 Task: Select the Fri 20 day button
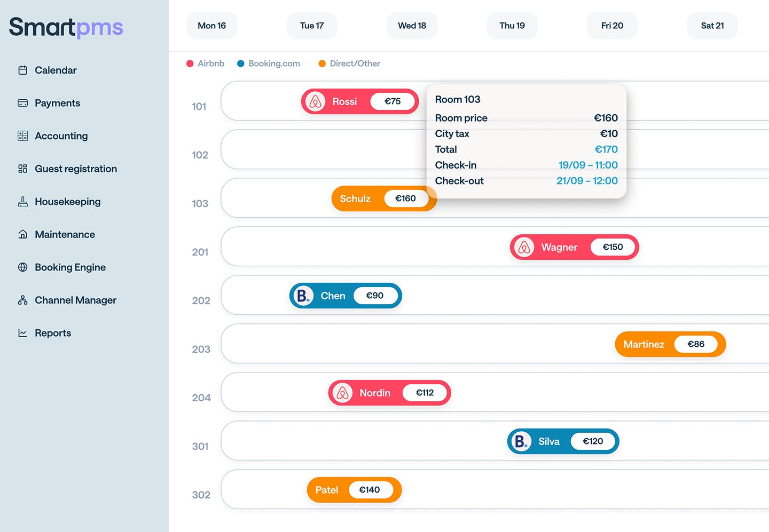point(612,26)
